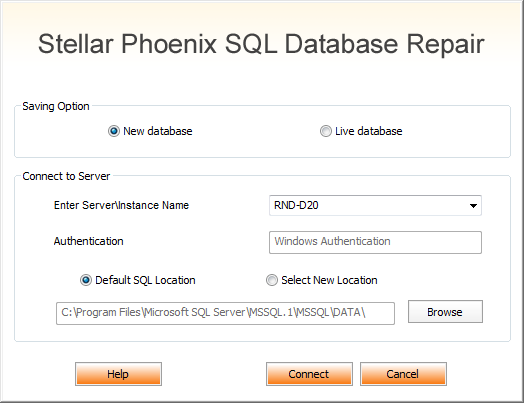
Task: Enable the Default SQL Location option
Action: [x=86, y=280]
